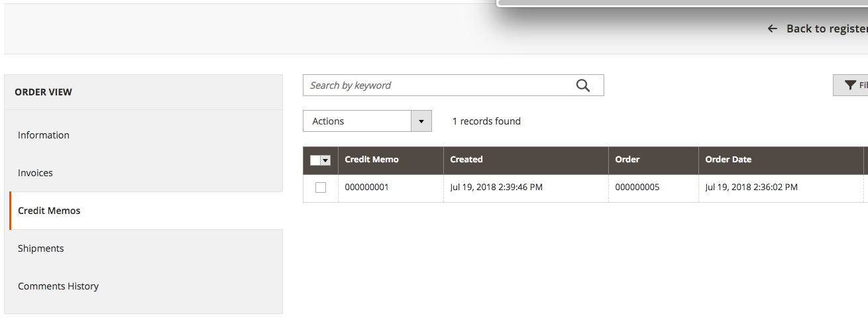Sort by the Order Date column header
Viewport: 868px width, 322px height.
coord(728,160)
